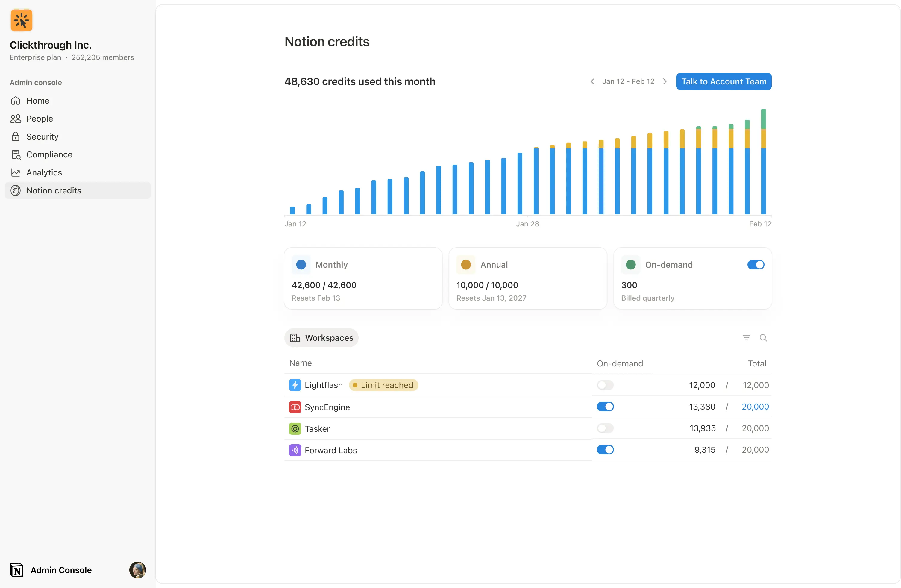Select Notion credits in sidebar

click(78, 190)
